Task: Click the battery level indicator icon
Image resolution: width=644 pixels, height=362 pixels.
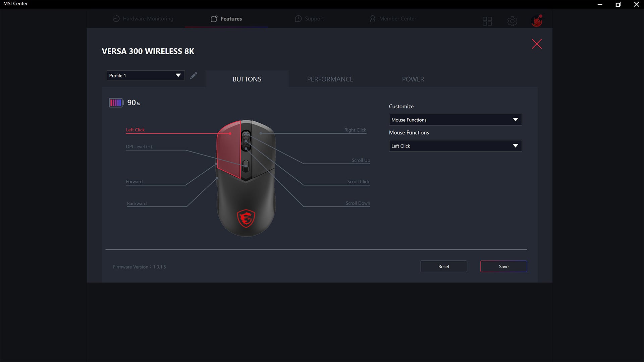Action: pos(116,103)
